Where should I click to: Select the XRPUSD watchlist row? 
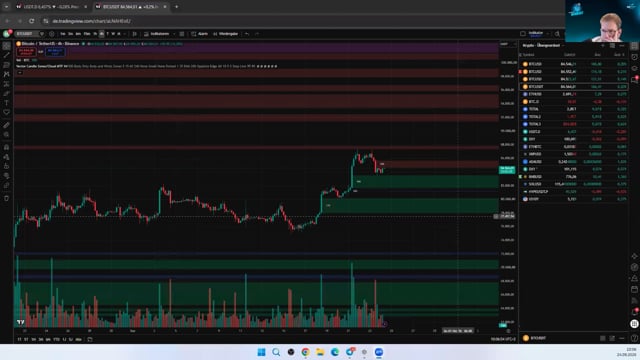tap(573, 154)
